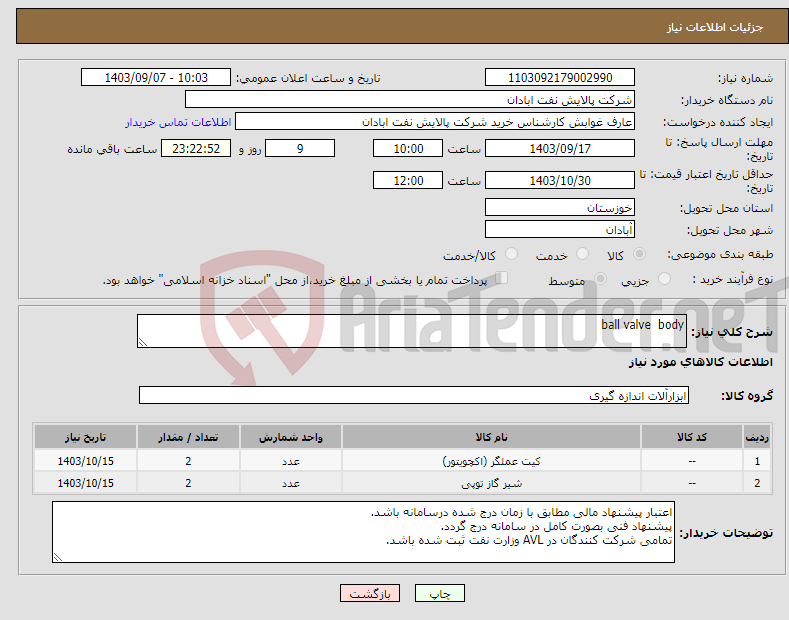
Task: Click the delivery city field آبادان
Action: tap(560, 229)
